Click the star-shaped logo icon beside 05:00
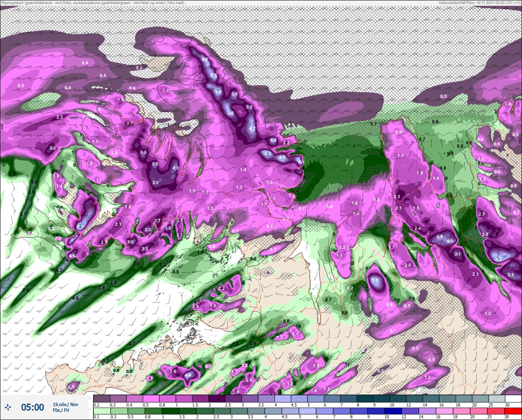522x420 pixels. tap(8, 407)
